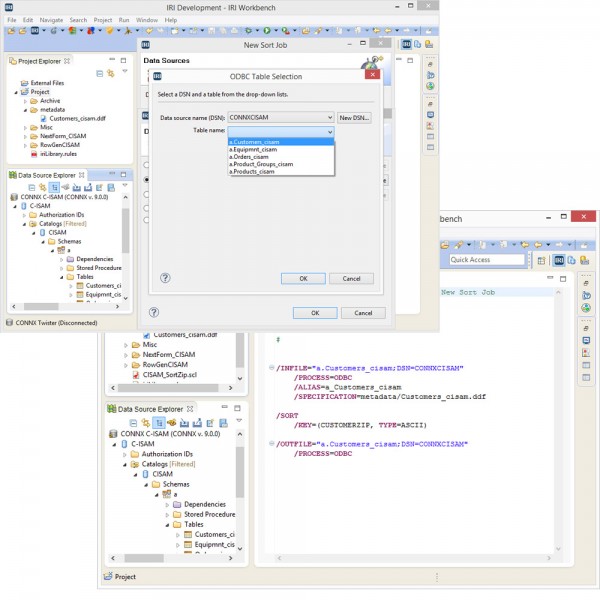Click import profiles icon in upper Data Source Explorer
Viewport: 600px width, 600px height.
[77, 187]
